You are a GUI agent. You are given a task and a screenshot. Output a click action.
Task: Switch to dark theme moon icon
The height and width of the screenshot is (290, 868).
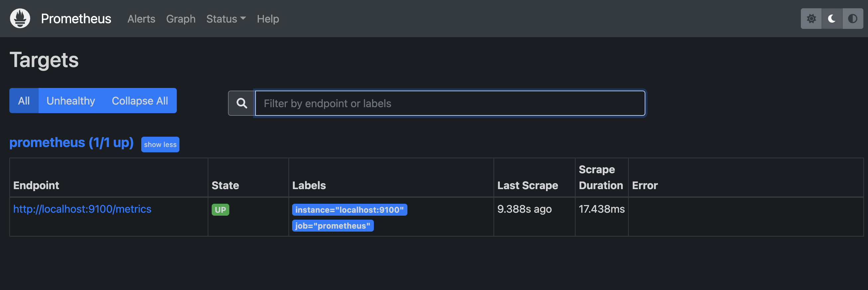[831, 19]
